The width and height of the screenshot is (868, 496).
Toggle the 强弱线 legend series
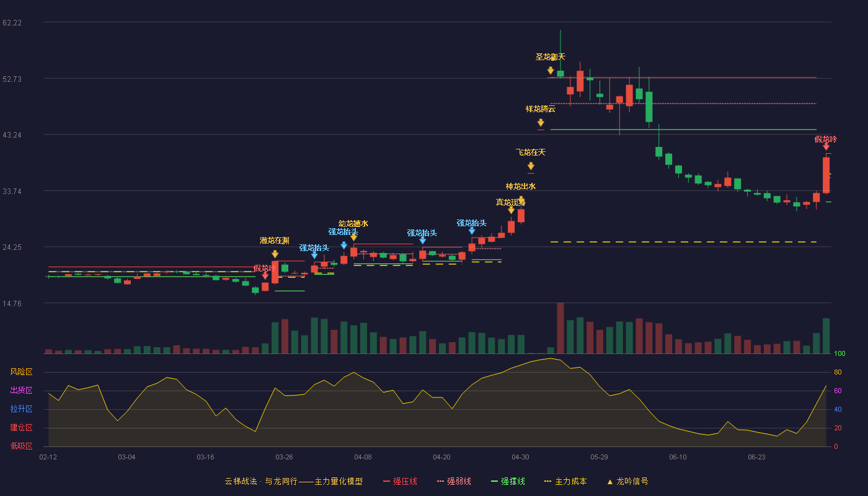454,481
